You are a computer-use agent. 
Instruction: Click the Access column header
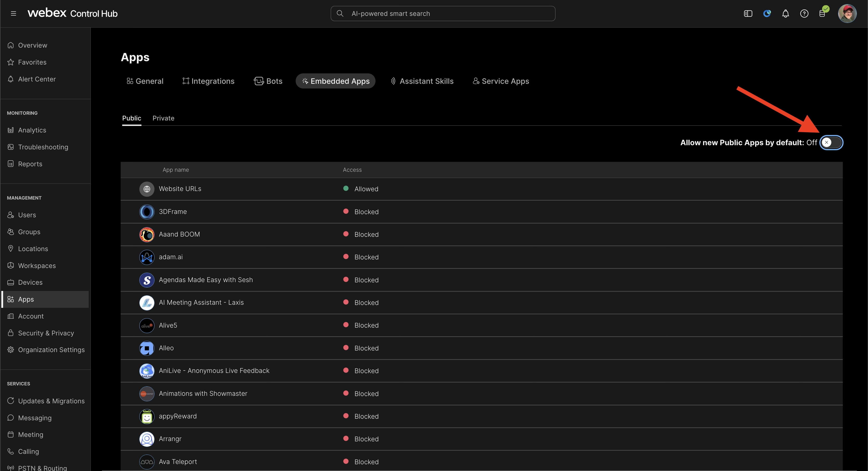pos(352,170)
